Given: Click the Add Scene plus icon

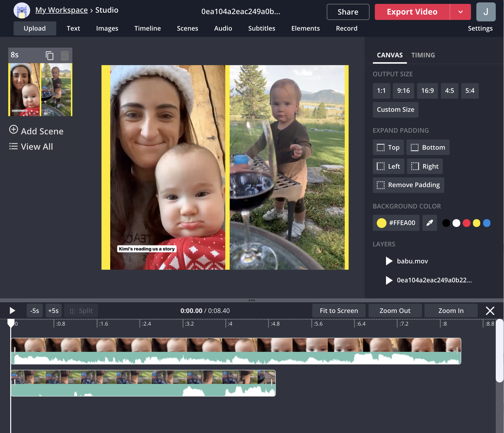Looking at the screenshot, I should pos(14,130).
